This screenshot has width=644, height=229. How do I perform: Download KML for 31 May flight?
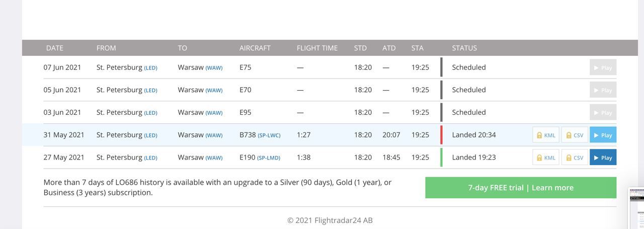tap(546, 135)
